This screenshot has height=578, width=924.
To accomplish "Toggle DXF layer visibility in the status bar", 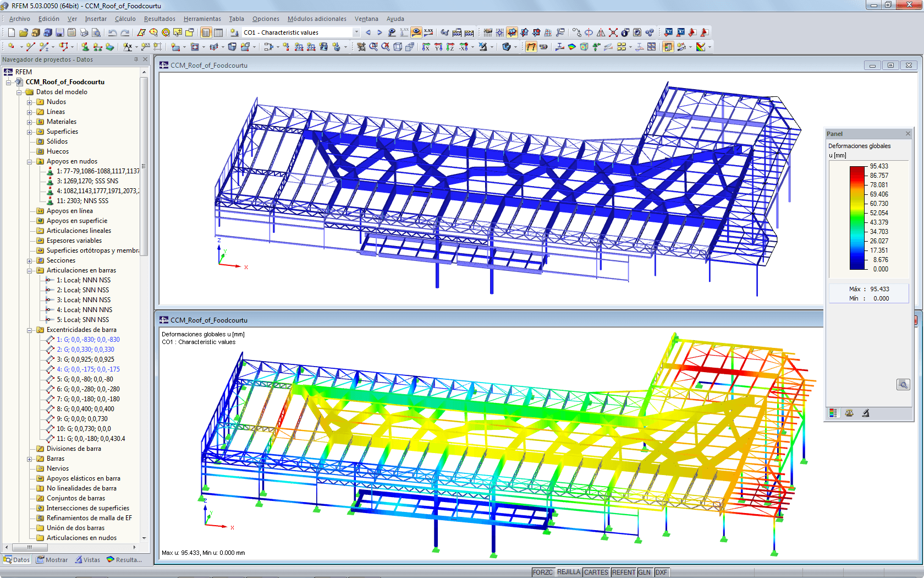I will (x=661, y=572).
